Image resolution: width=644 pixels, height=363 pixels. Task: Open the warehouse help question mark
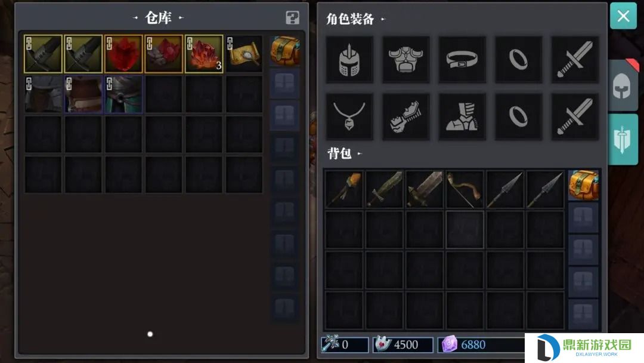pyautogui.click(x=292, y=18)
